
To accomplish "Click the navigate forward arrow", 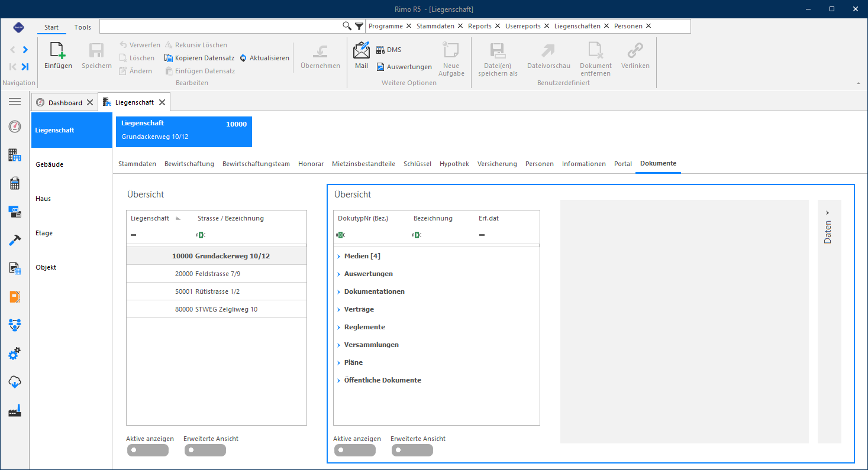I will point(25,50).
